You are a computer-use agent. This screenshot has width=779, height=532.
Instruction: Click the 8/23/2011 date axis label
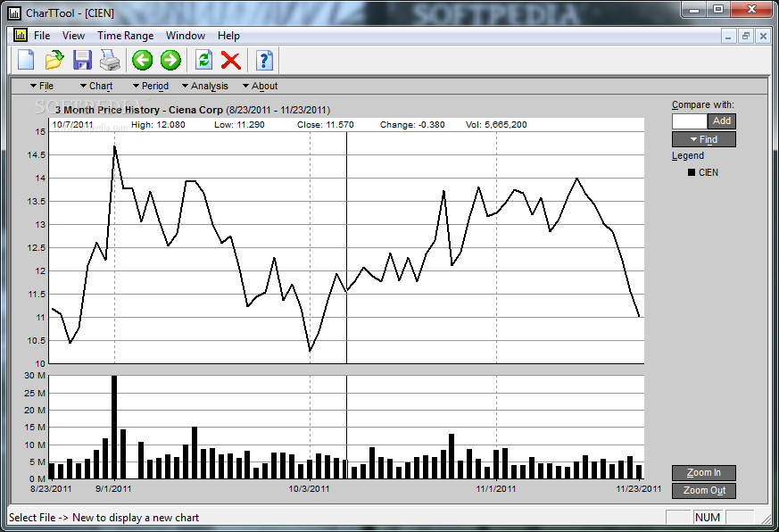[x=51, y=489]
